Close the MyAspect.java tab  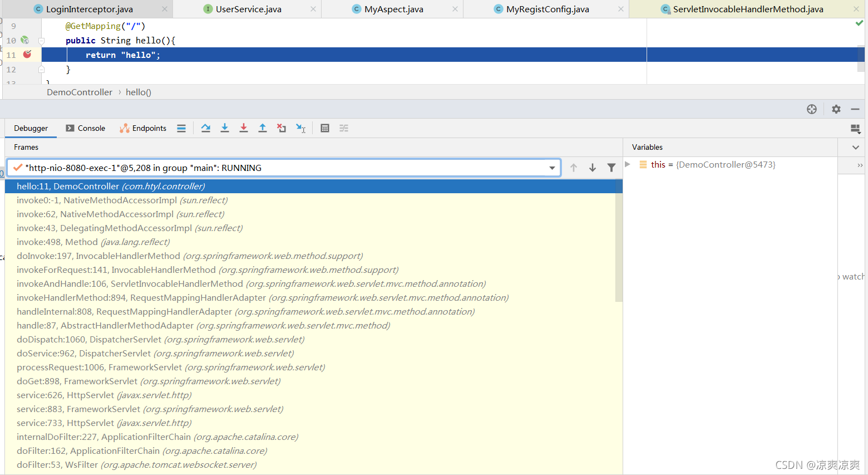click(455, 9)
